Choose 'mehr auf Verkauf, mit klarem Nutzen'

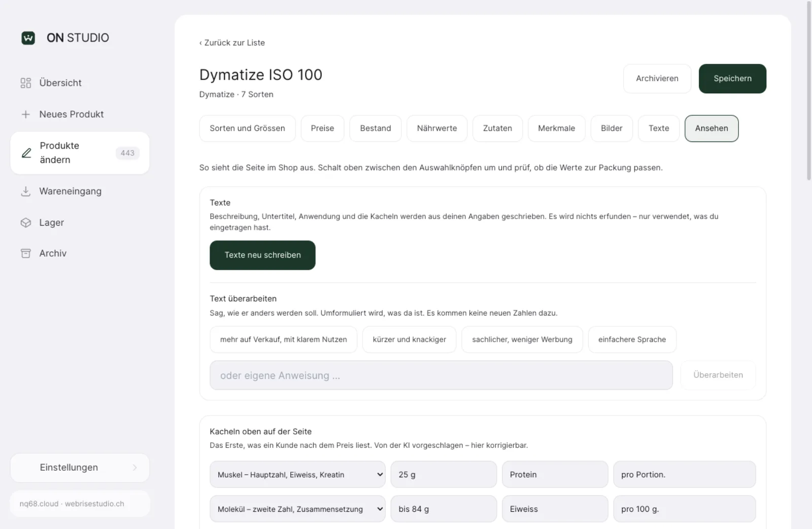coord(283,339)
